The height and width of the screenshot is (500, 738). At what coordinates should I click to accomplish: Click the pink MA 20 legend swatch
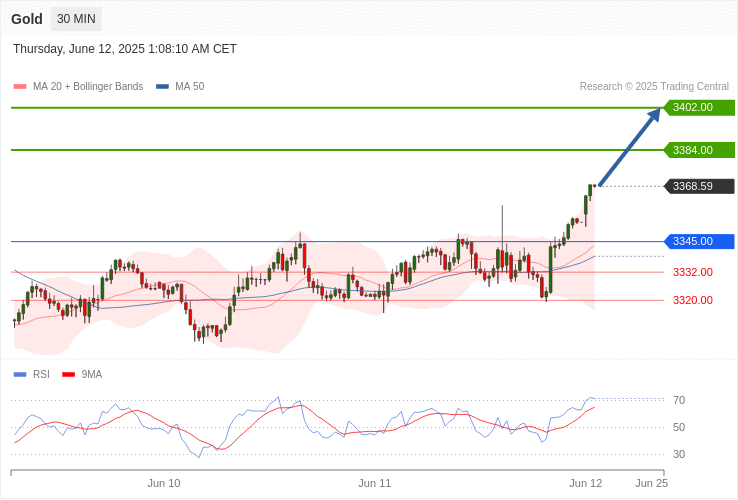tap(20, 87)
